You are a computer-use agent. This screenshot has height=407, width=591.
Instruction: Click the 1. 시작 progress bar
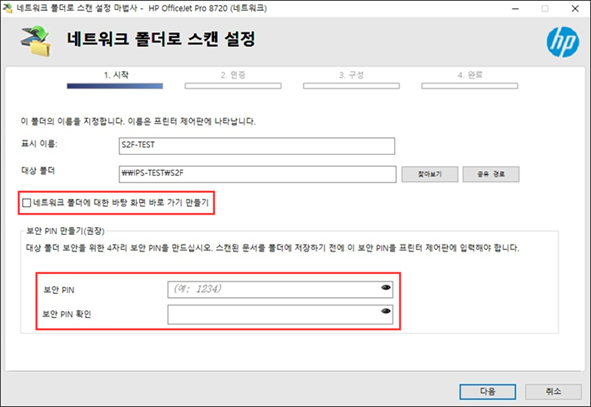coord(115,86)
